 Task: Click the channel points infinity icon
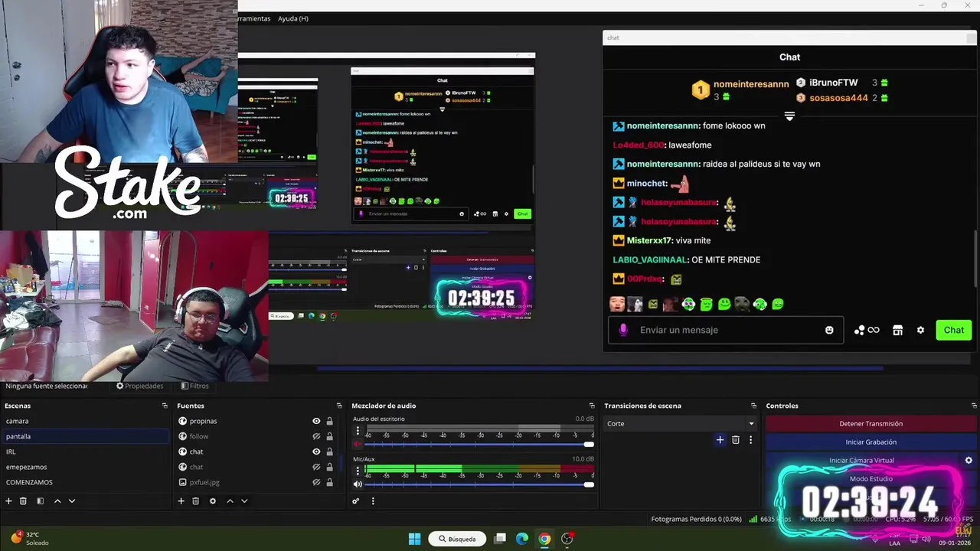pyautogui.click(x=867, y=331)
